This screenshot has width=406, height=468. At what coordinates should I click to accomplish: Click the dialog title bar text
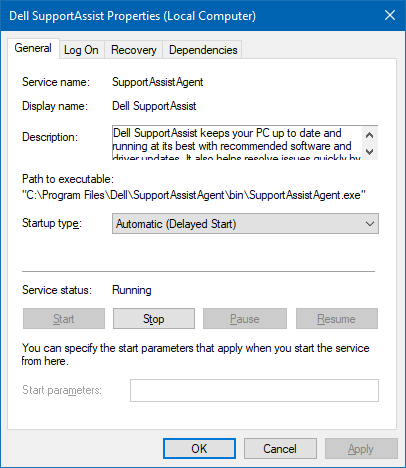click(132, 16)
